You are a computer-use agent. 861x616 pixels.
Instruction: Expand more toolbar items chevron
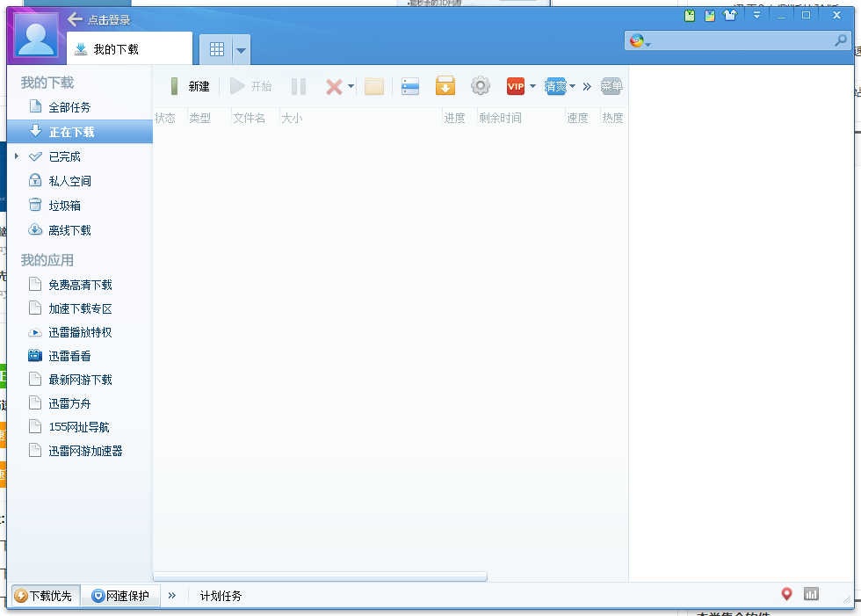tap(587, 86)
